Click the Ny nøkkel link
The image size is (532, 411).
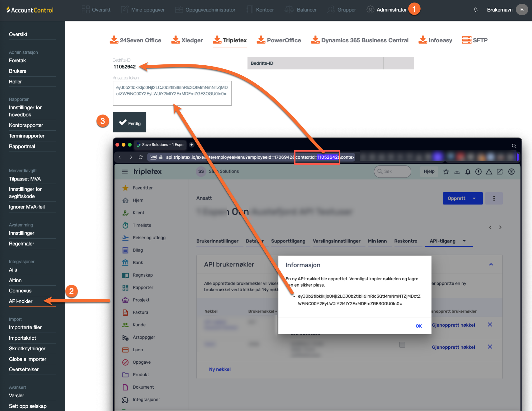(x=220, y=369)
